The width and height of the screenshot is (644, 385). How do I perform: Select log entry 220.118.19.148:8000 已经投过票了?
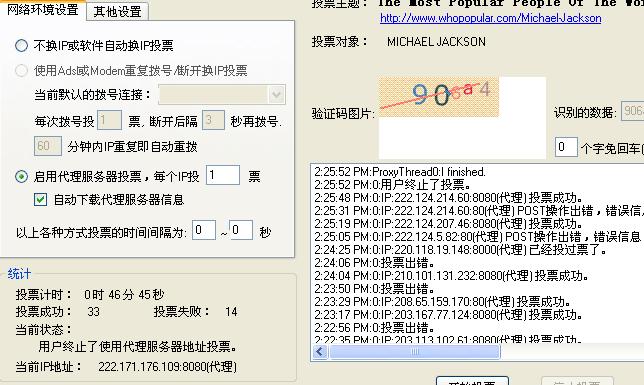460,249
